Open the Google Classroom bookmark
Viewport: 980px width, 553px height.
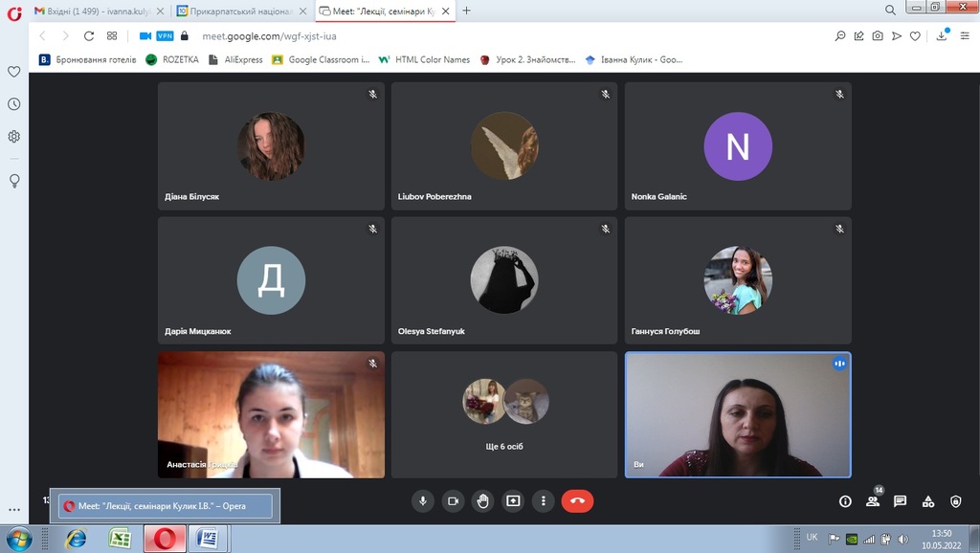321,59
